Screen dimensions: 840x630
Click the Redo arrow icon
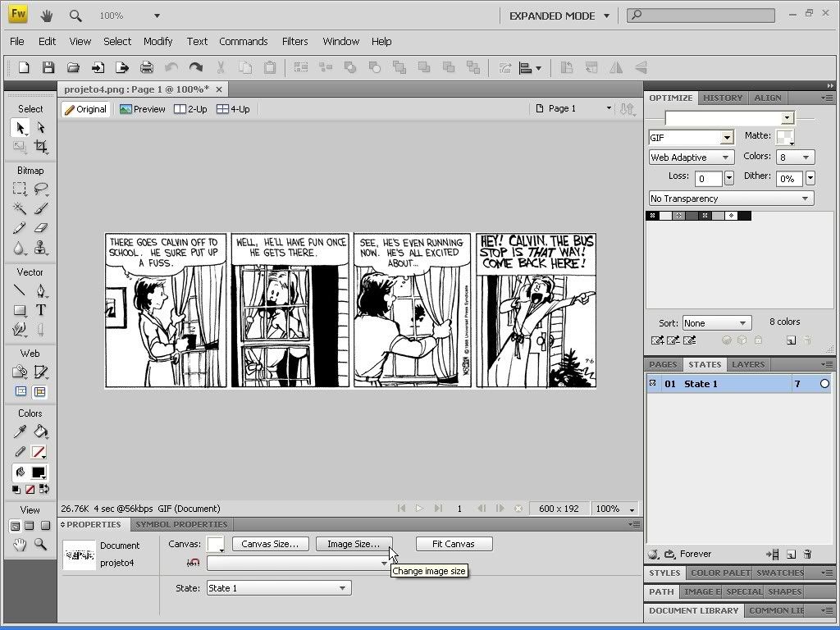click(x=196, y=67)
